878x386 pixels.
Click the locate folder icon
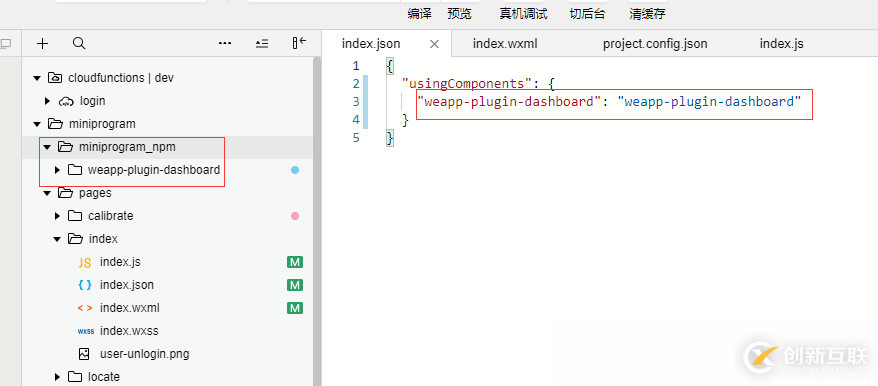(x=75, y=377)
